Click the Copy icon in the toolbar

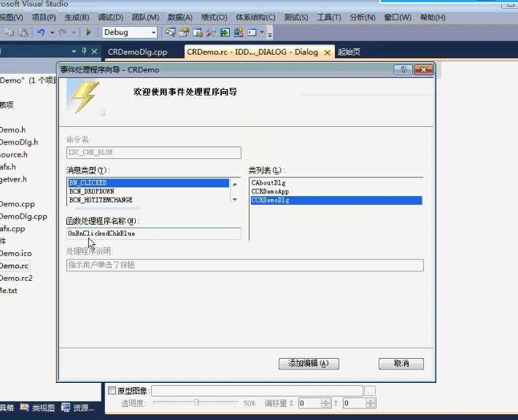(9, 32)
